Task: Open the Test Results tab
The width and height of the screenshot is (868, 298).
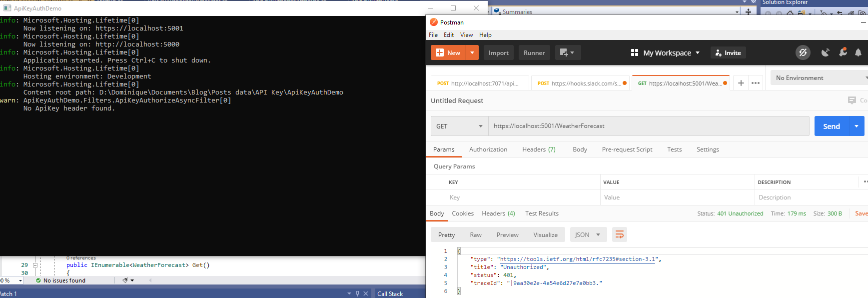Action: point(542,213)
